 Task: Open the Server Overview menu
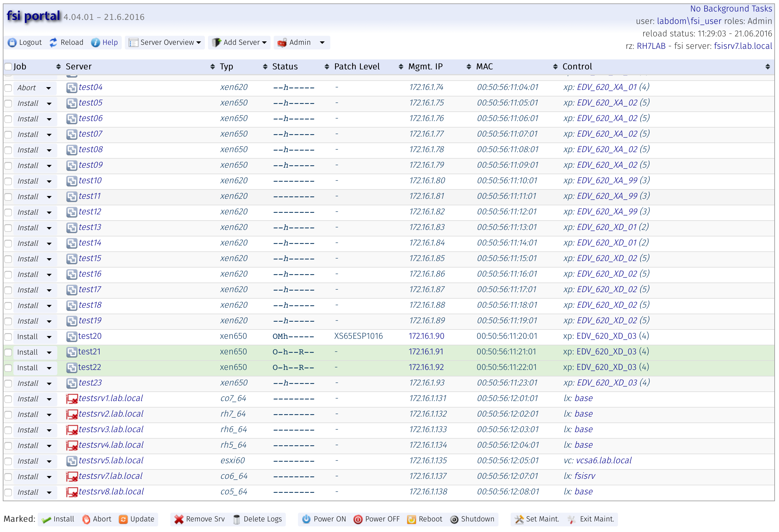165,43
